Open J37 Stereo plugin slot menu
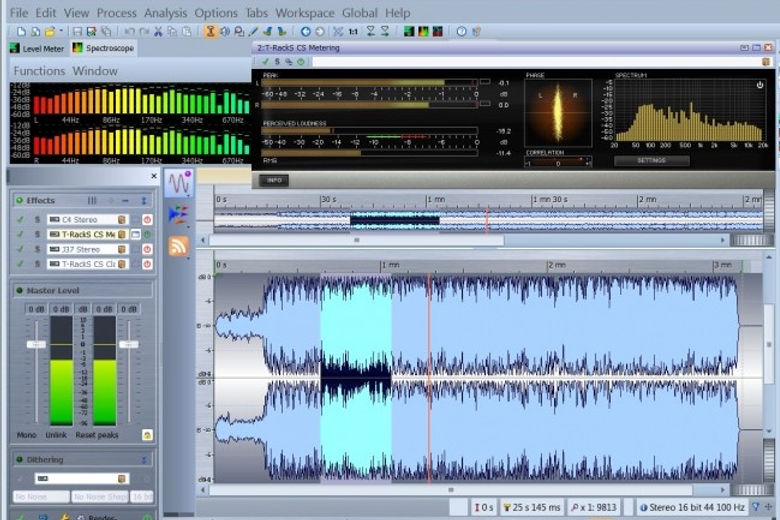Image resolution: width=780 pixels, height=520 pixels. [122, 249]
